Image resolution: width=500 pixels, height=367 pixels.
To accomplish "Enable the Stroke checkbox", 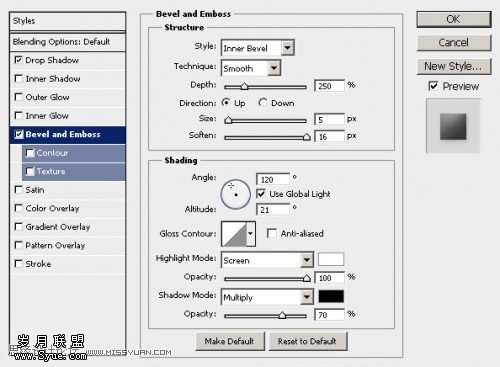I will pos(19,264).
